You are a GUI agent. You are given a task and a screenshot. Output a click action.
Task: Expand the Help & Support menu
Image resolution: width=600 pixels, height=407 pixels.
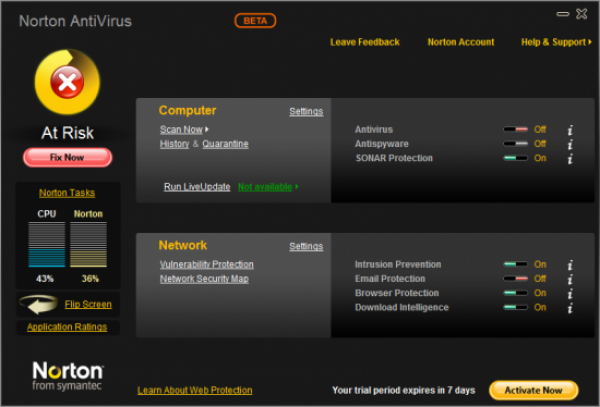pos(556,42)
